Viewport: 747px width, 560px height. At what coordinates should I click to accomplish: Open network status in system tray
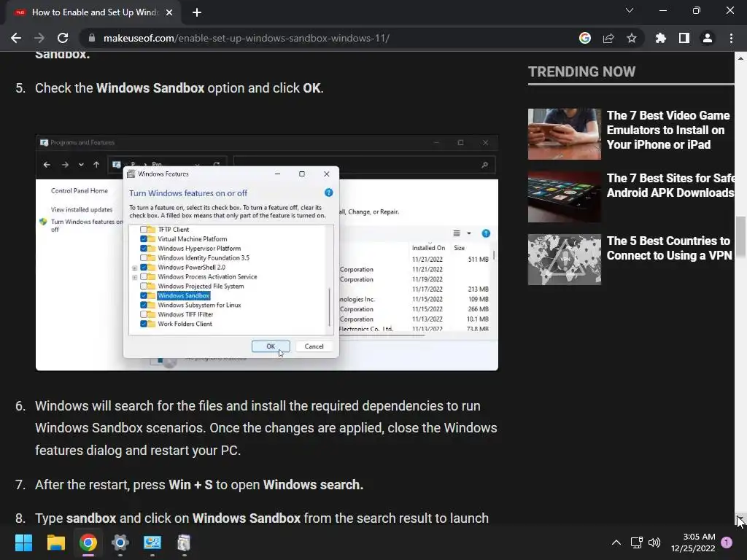pos(636,542)
